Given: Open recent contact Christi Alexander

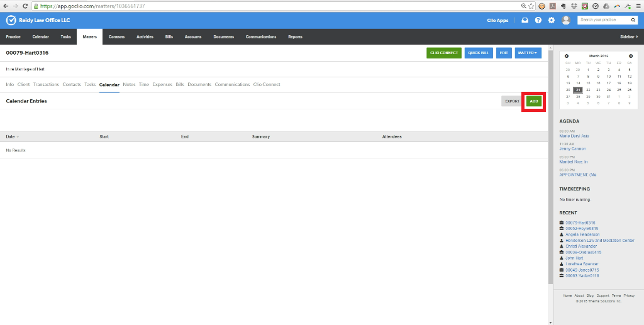Looking at the screenshot, I should point(580,246).
